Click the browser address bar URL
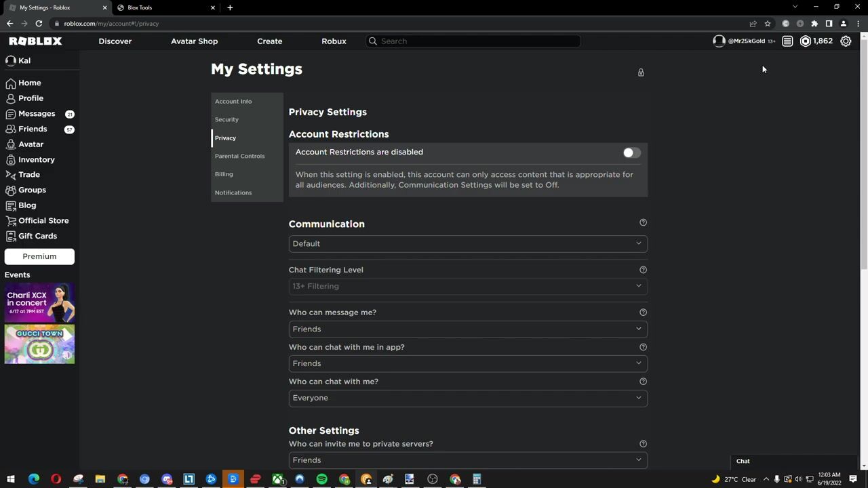868x488 pixels. [x=111, y=24]
